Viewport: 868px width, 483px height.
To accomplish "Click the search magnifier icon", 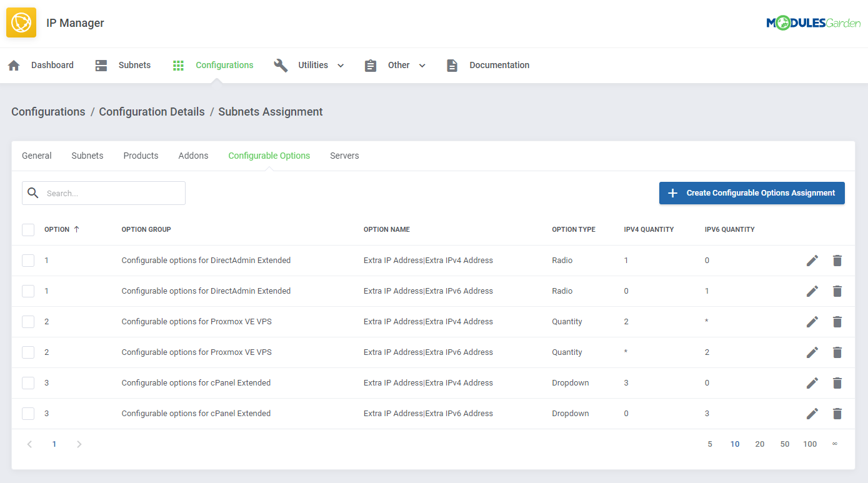I will pos(33,192).
